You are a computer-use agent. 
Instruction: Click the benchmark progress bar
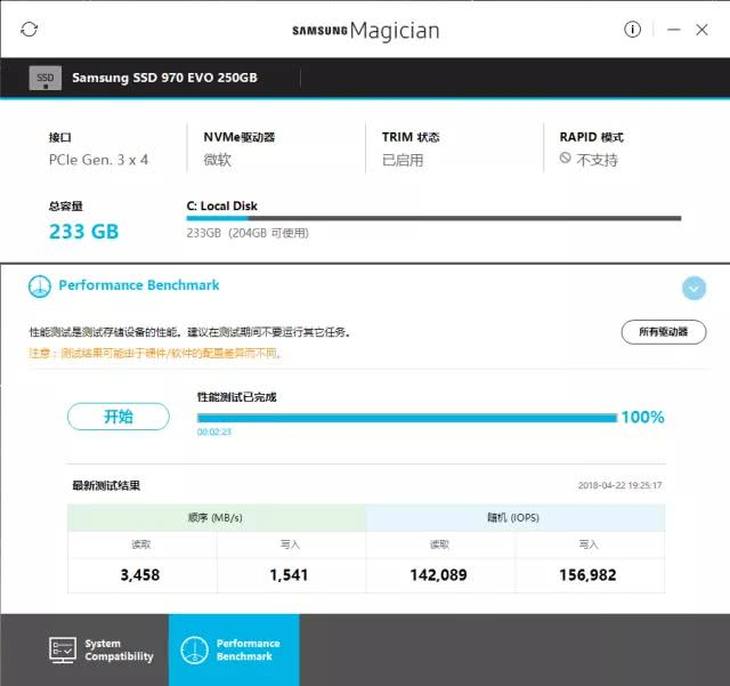[x=407, y=417]
